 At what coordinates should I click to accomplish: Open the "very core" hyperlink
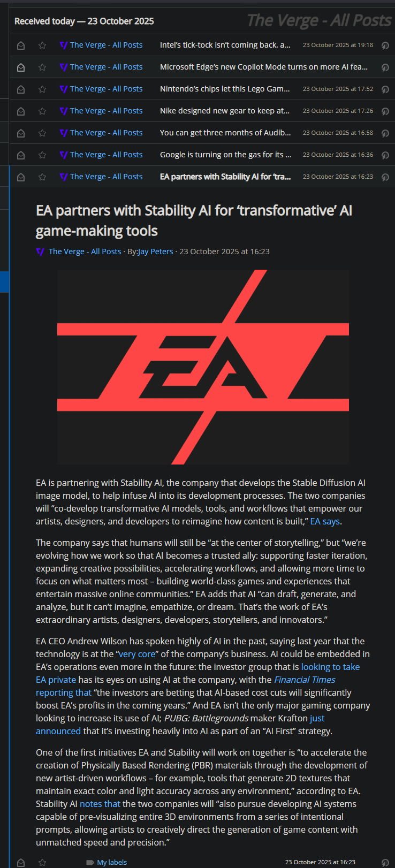click(x=137, y=654)
